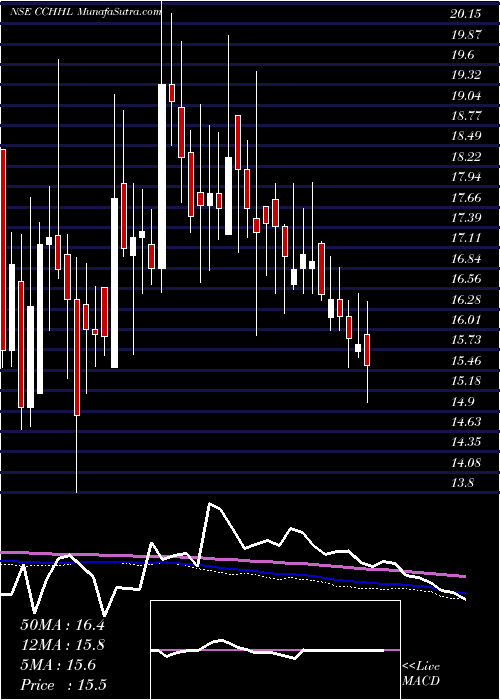Click the 13.8 price axis label
The width and height of the screenshot is (500, 700).
462,483
